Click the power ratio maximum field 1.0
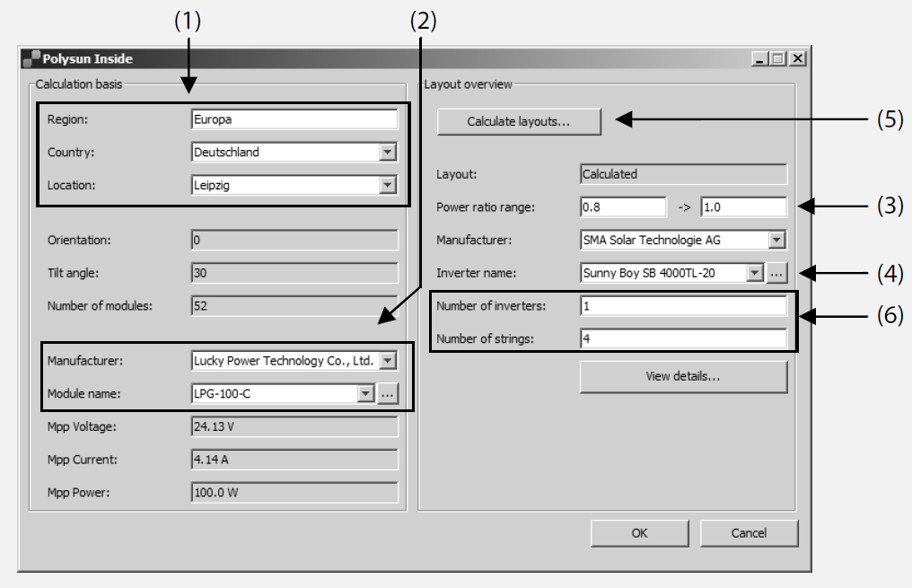 (743, 207)
